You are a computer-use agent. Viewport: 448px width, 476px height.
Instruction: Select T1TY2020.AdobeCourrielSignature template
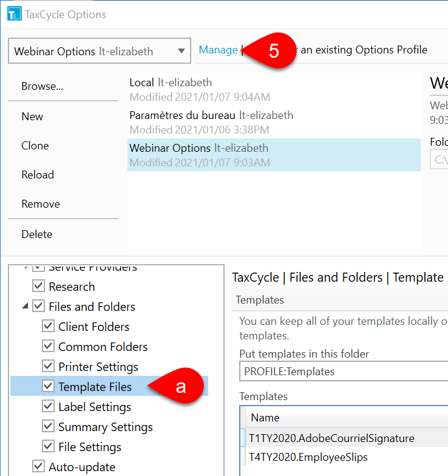coord(331,438)
